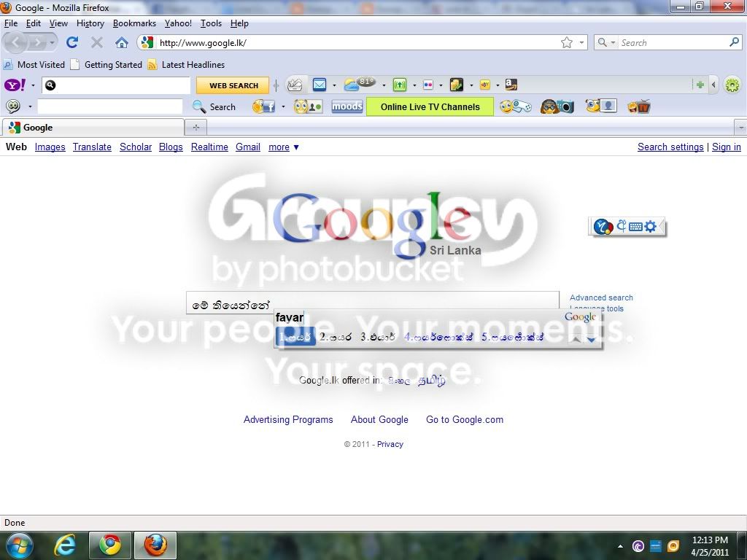Open the Most Visited bookmarks folder
This screenshot has height=560, width=747.
click(x=34, y=65)
